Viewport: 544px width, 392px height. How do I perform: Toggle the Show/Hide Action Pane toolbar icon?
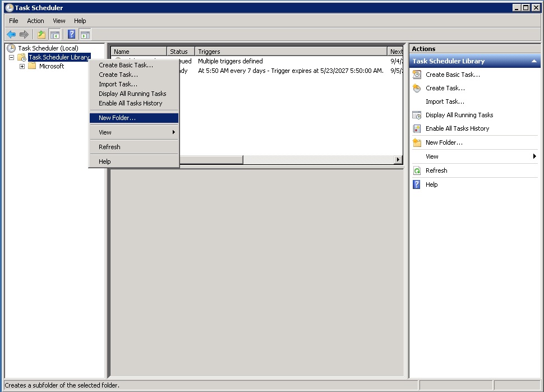85,34
